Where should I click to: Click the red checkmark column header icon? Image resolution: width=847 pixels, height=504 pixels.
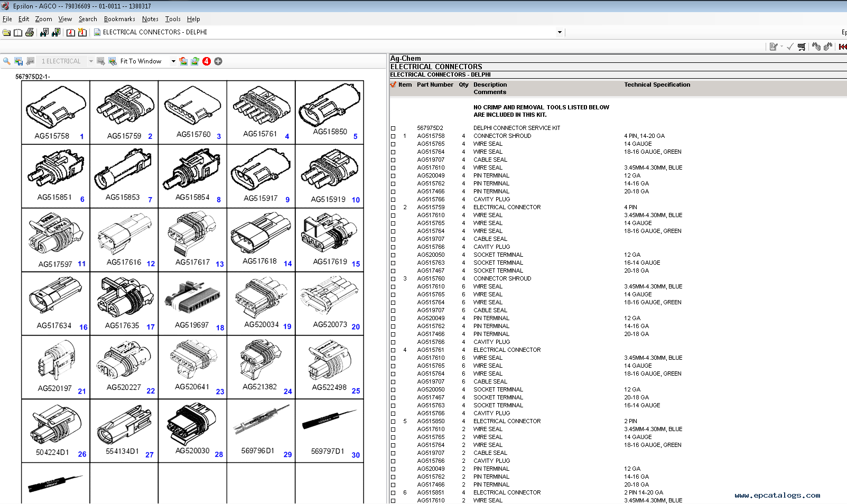point(393,85)
